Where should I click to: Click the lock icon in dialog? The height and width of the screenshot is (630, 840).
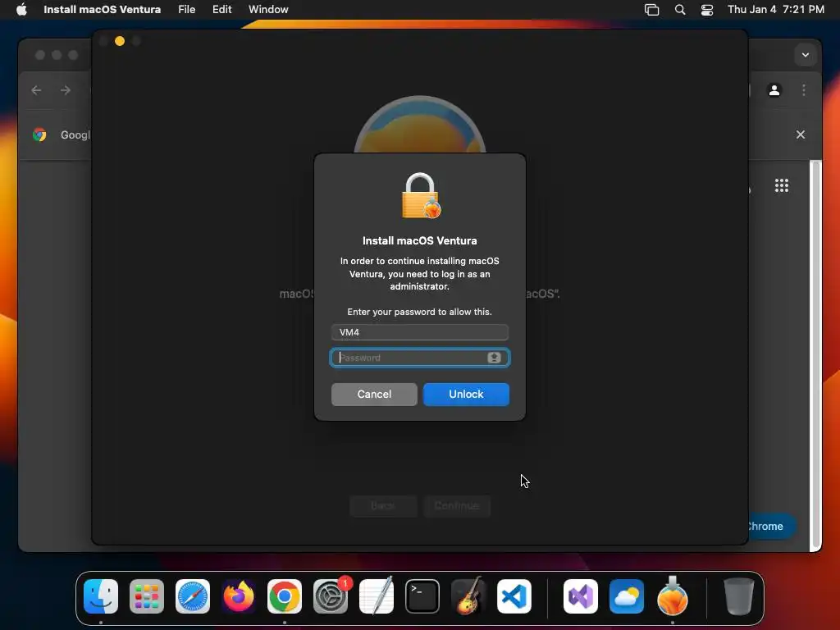[421, 195]
